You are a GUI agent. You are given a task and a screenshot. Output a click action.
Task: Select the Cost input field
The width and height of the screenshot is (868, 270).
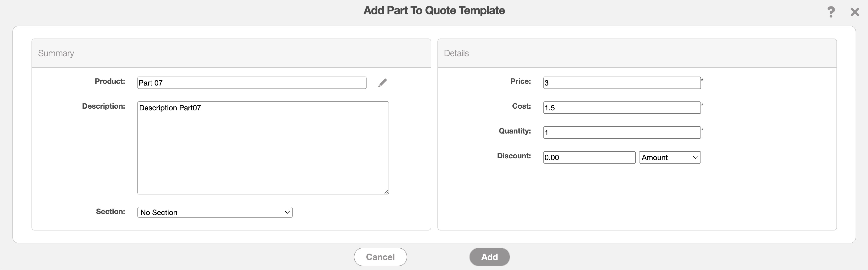pos(622,108)
